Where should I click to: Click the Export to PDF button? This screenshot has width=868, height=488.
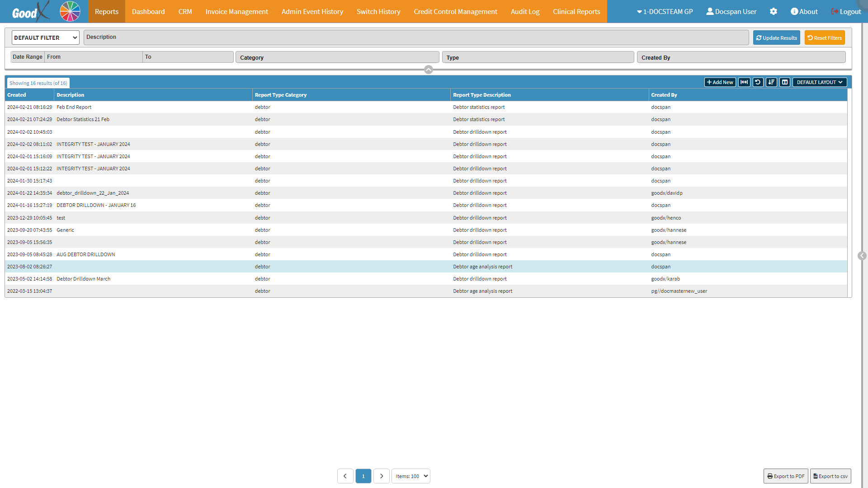pos(786,476)
